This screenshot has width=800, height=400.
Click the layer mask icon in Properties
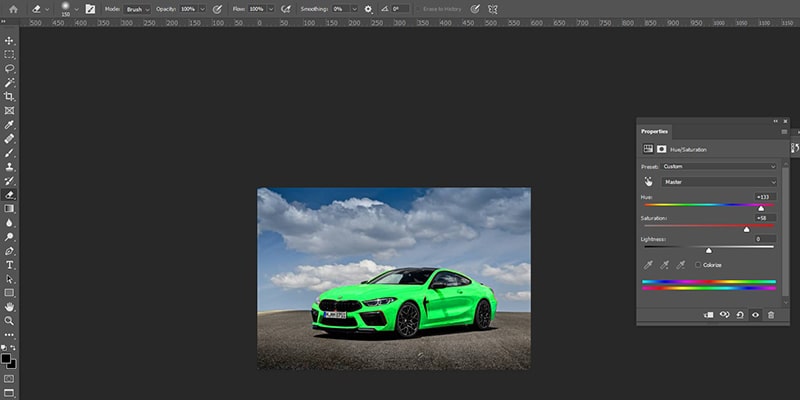coord(662,149)
